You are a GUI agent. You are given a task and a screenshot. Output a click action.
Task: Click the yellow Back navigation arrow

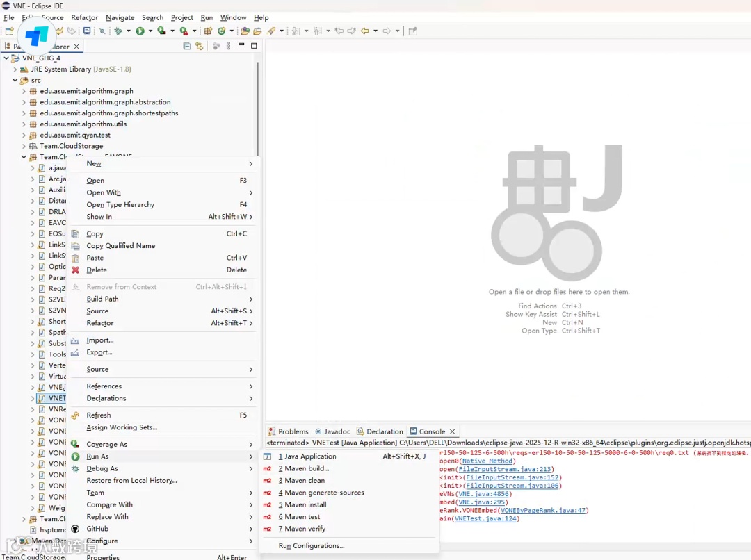pyautogui.click(x=364, y=31)
